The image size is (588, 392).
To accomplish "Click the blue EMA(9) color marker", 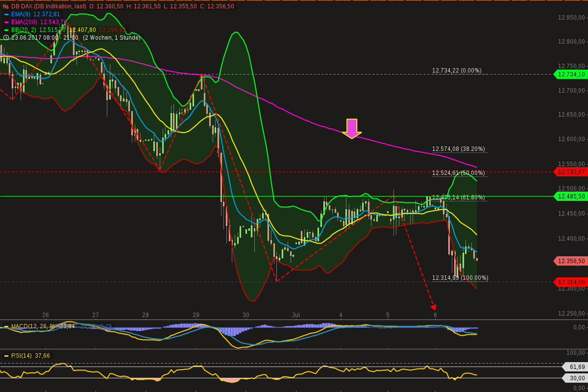I will point(6,14).
